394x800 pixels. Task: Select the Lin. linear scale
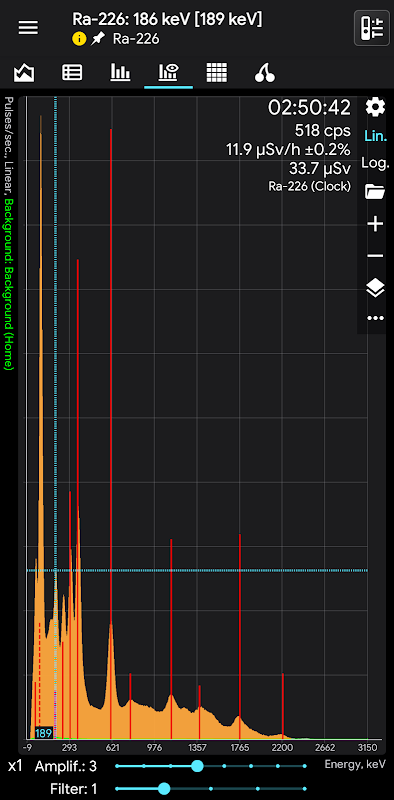point(375,136)
